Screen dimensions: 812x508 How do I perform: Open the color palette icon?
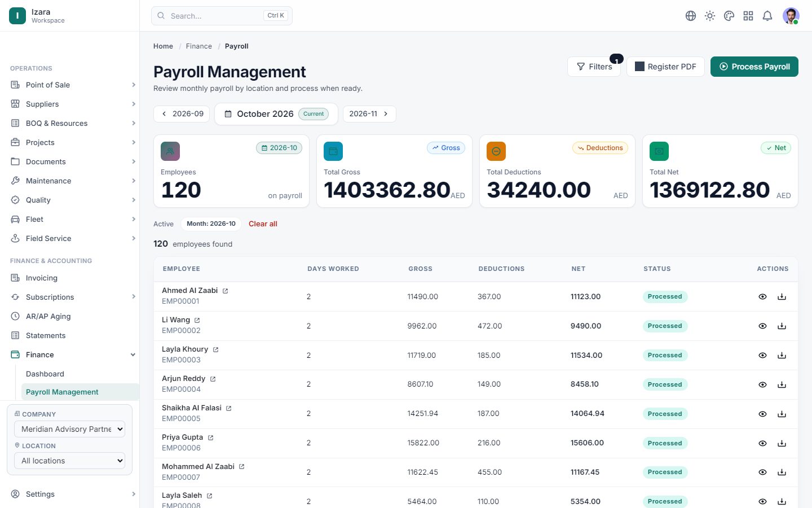click(729, 16)
